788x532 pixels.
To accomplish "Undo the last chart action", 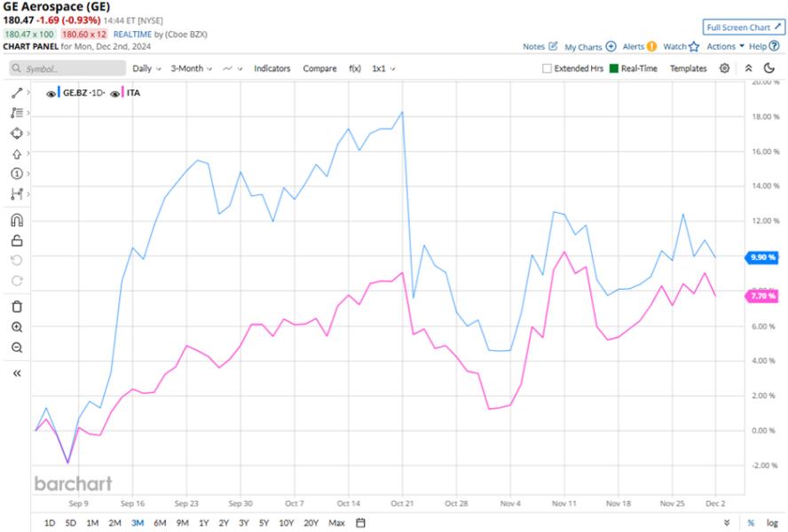I will coord(17,260).
